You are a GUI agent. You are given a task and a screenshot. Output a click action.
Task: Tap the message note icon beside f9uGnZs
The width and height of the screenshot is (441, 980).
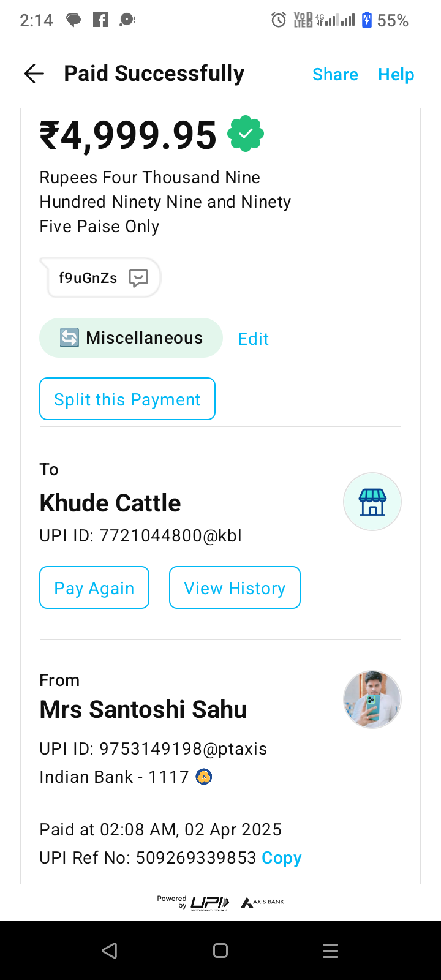coord(138,278)
